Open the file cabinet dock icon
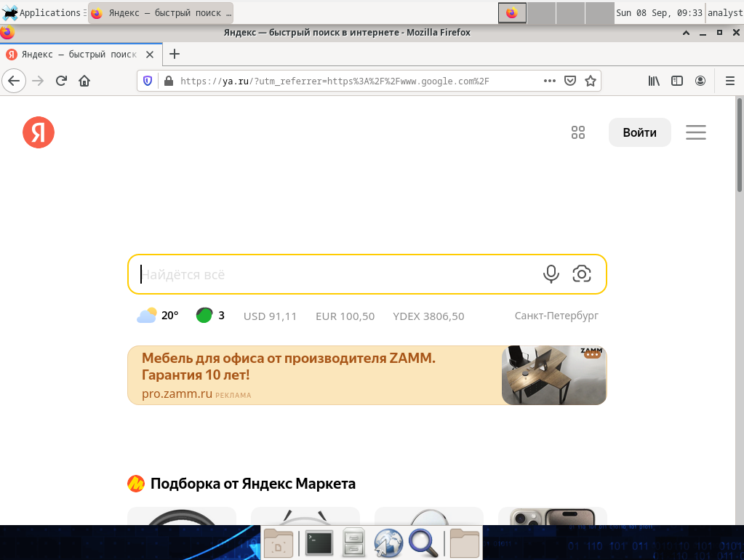The height and width of the screenshot is (560, 744). pyautogui.click(x=353, y=543)
